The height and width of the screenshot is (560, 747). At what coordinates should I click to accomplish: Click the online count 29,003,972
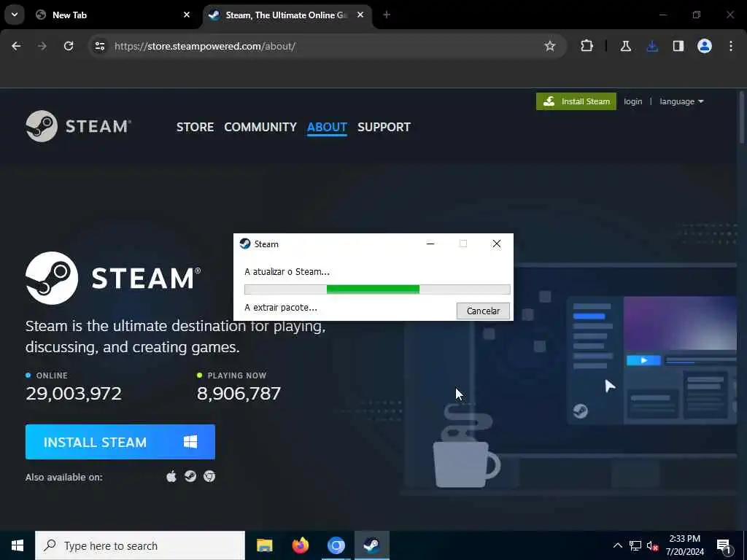coord(74,393)
